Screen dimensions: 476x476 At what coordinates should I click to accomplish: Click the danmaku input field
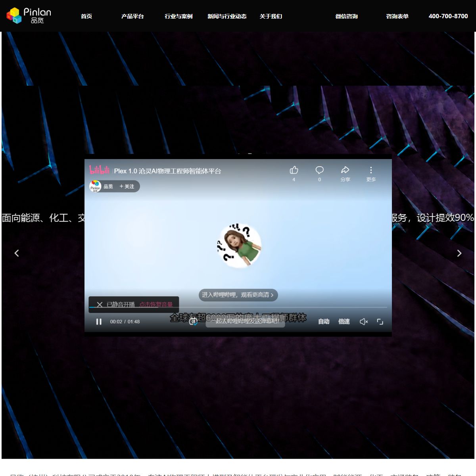(245, 321)
